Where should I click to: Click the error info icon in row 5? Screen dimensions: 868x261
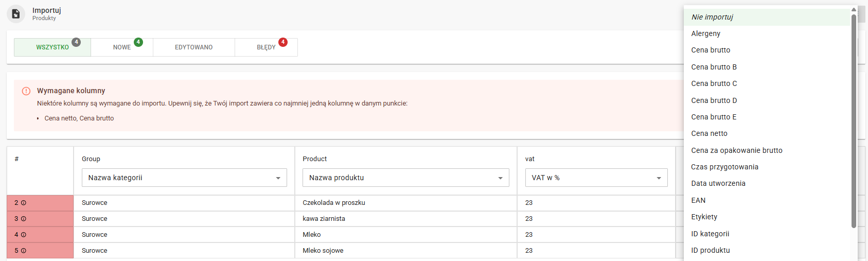[24, 251]
